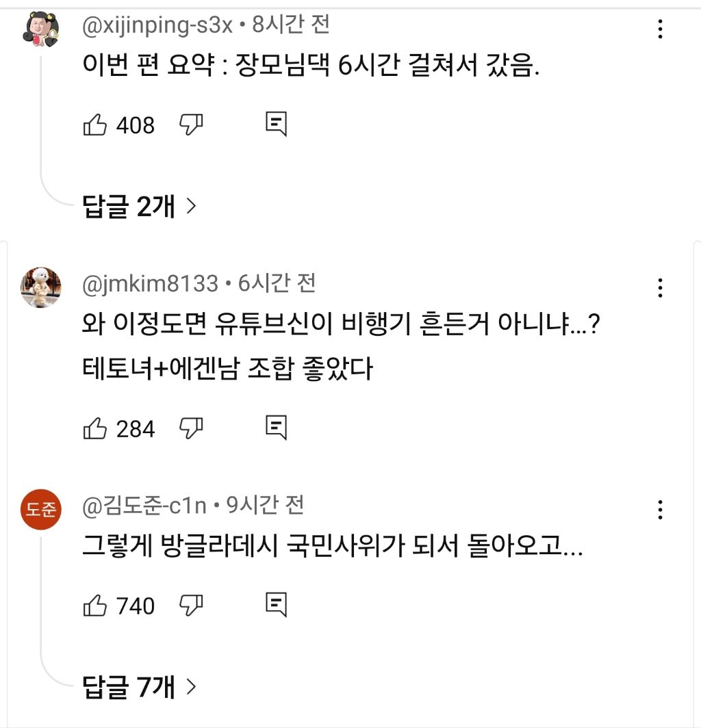Dislike the comment by @xijinping-s3x

tap(191, 125)
